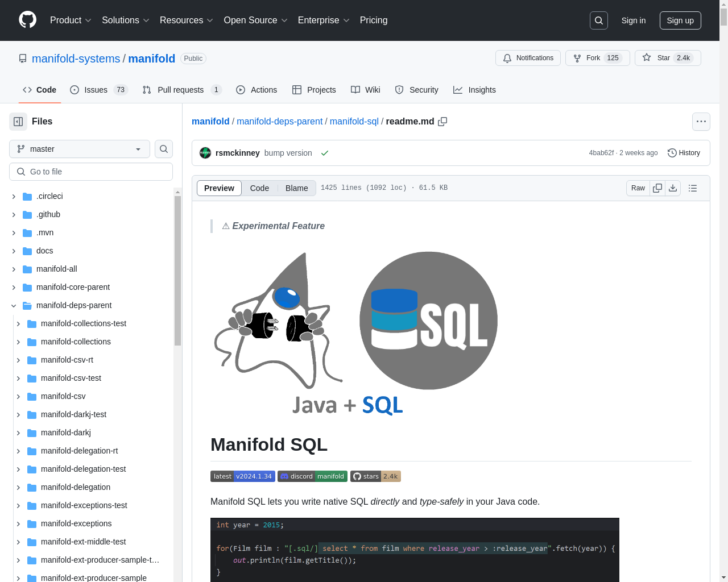
Task: Click the Go to file field
Action: click(x=91, y=172)
